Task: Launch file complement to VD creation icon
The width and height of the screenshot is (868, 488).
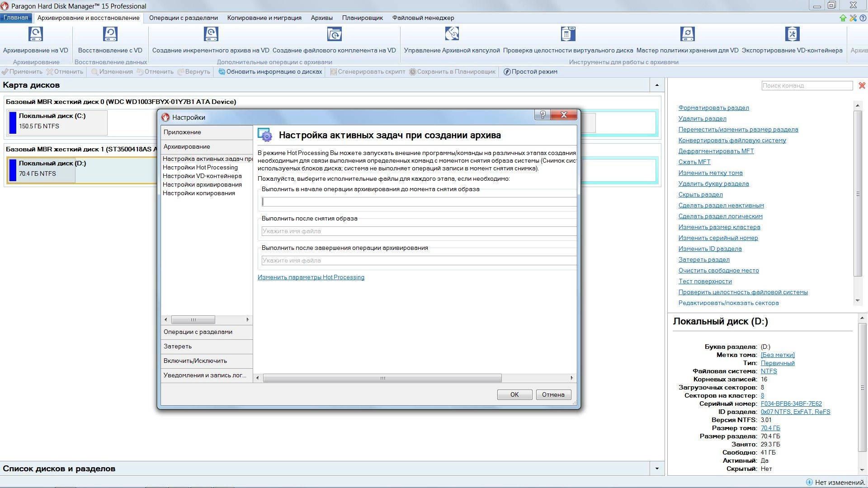Action: click(x=334, y=34)
